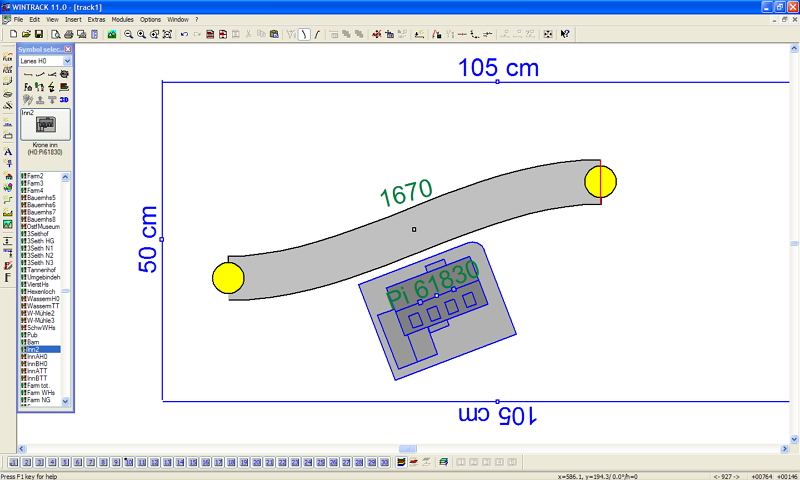Click the right yellow endpoint of track 1670
800x480 pixels.
pos(601,182)
